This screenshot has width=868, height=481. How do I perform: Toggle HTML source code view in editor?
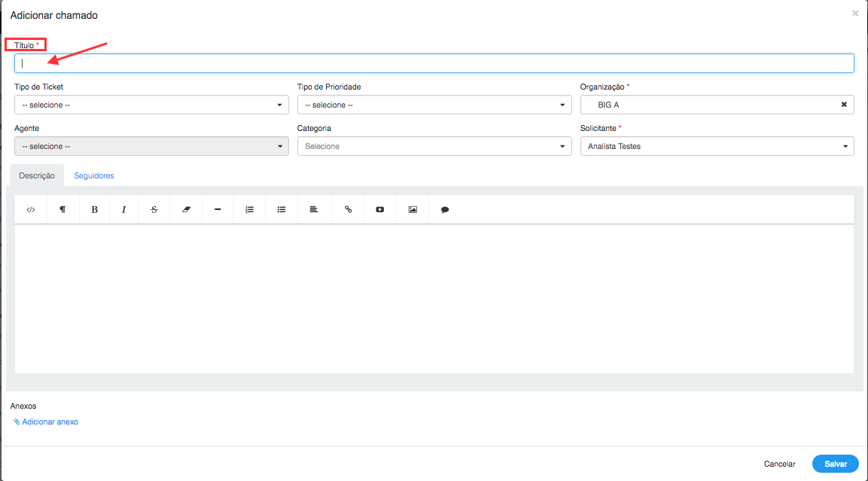pos(31,210)
